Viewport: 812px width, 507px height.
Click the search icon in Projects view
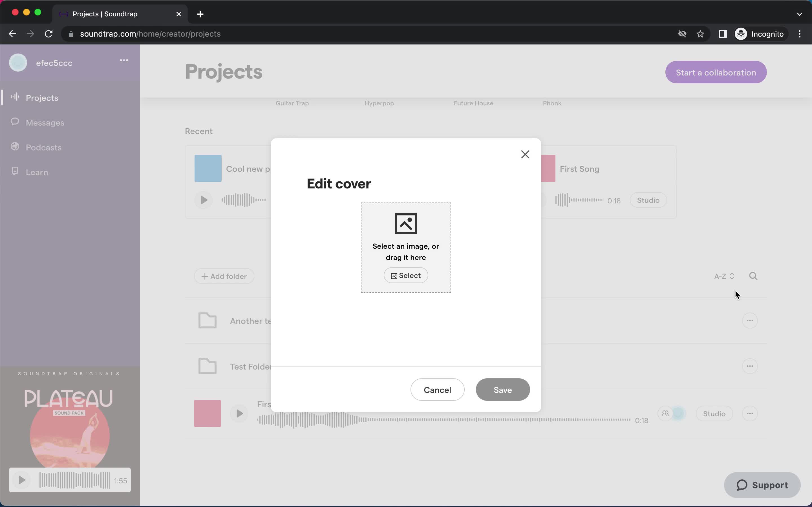coord(753,276)
